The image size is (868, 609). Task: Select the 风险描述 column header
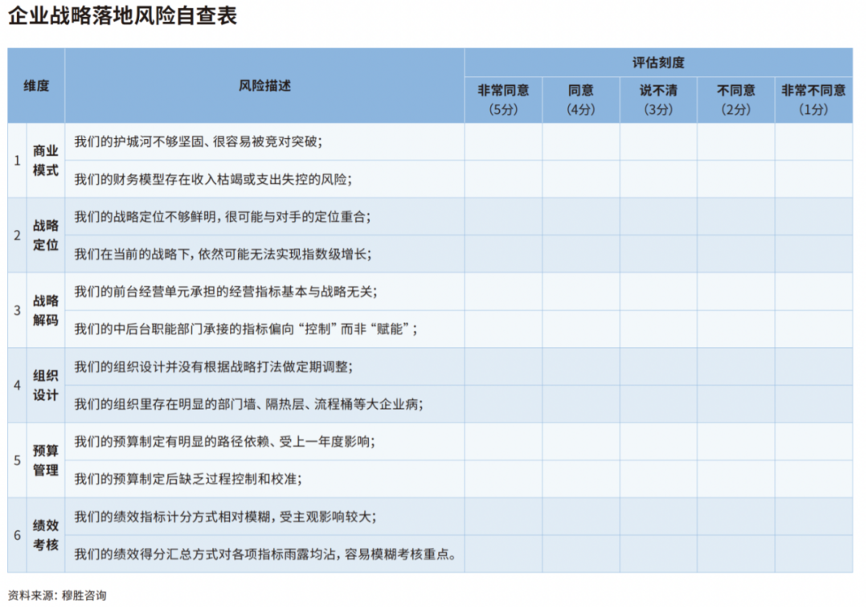pos(264,86)
